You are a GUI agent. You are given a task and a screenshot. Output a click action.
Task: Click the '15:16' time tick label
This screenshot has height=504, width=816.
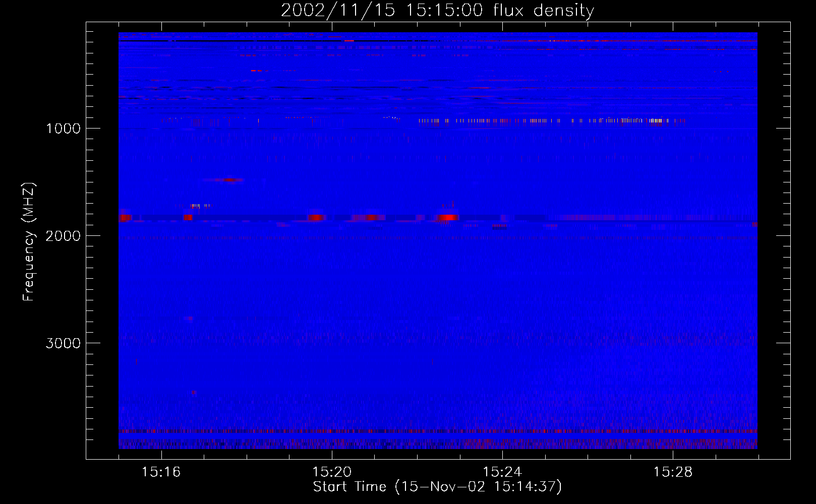161,472
